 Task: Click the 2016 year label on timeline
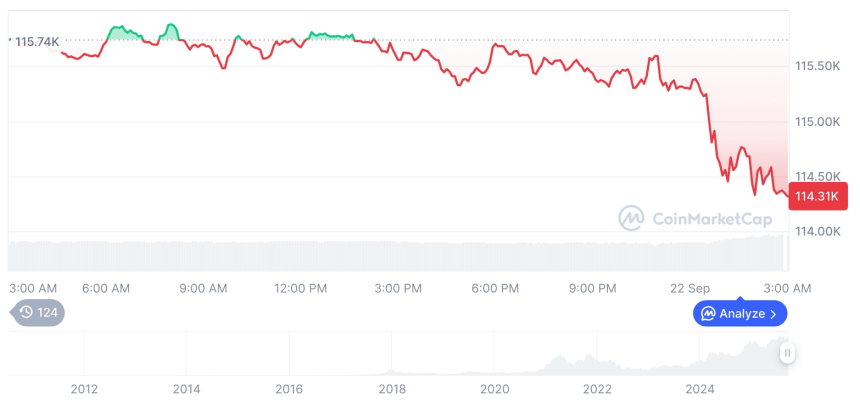click(x=289, y=388)
